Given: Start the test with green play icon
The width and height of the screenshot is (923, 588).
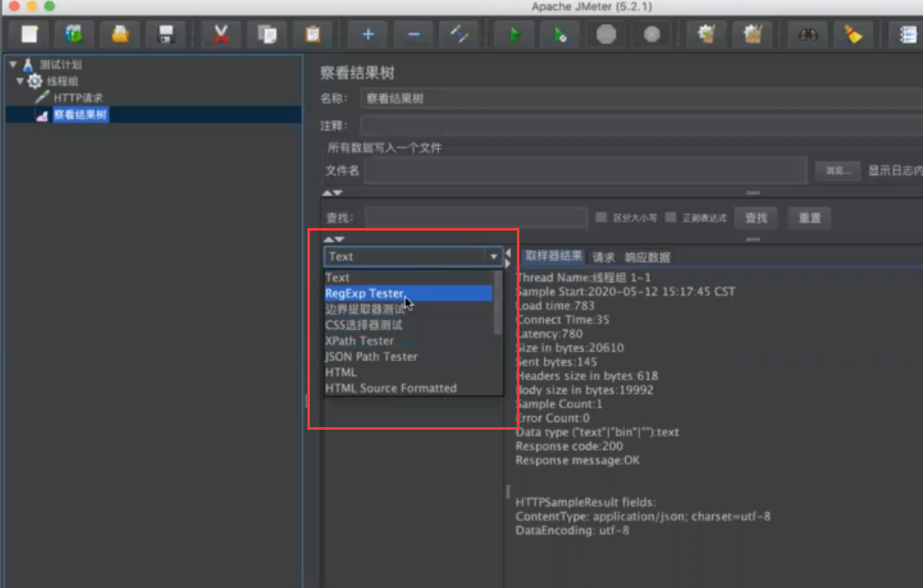Looking at the screenshot, I should (514, 34).
